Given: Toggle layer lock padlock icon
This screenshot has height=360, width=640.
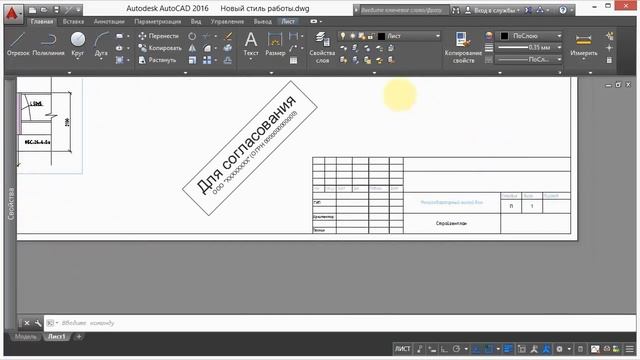Looking at the screenshot, I should coord(371,36).
